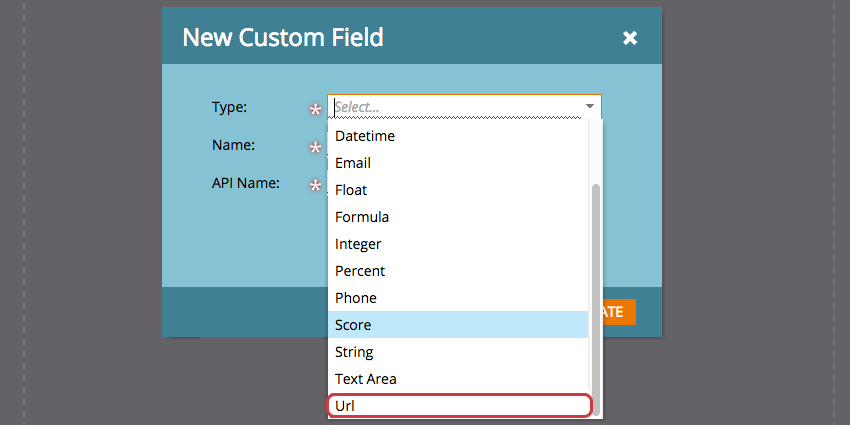Pick the Phone field type
This screenshot has width=850, height=428.
click(x=356, y=298)
